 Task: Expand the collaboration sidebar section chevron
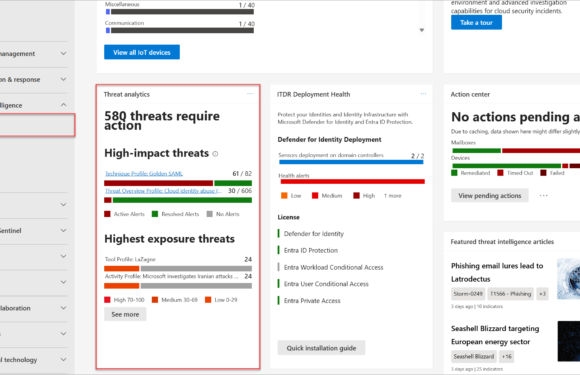(x=64, y=308)
